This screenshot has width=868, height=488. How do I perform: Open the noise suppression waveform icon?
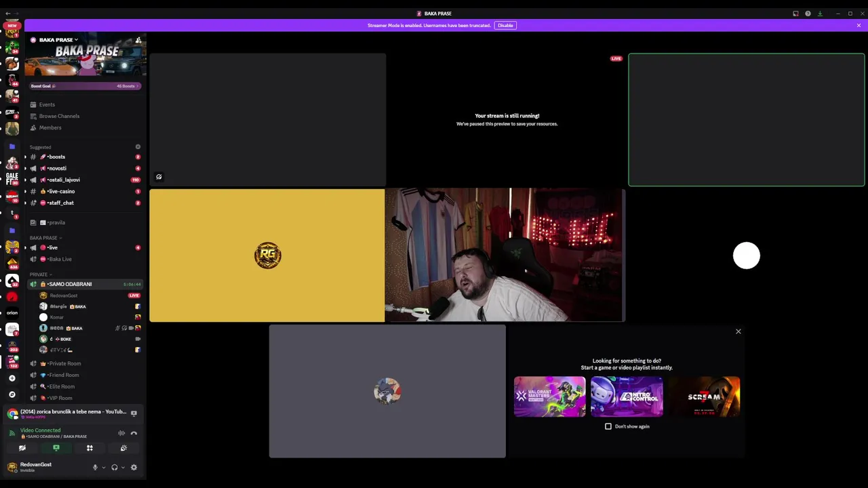[121, 433]
